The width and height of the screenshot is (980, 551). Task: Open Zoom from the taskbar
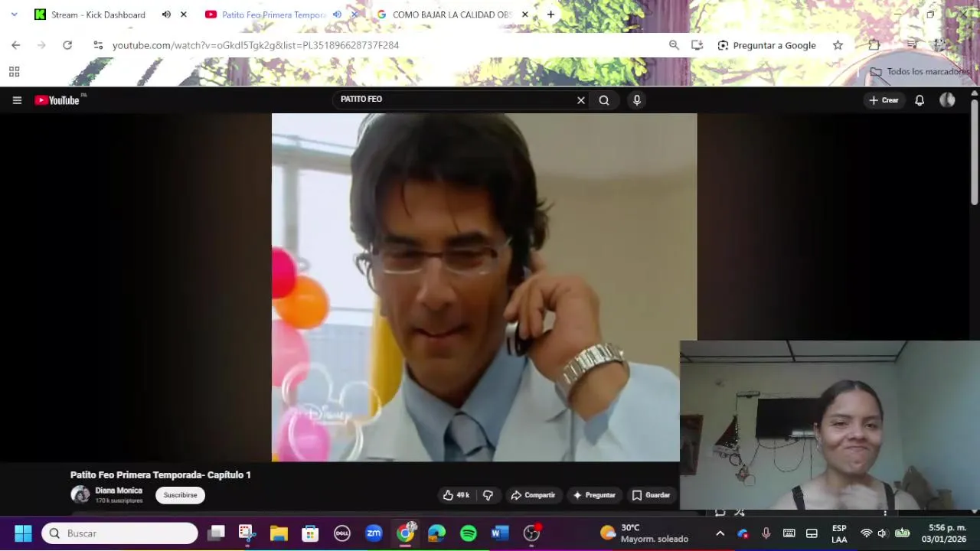[x=374, y=533]
